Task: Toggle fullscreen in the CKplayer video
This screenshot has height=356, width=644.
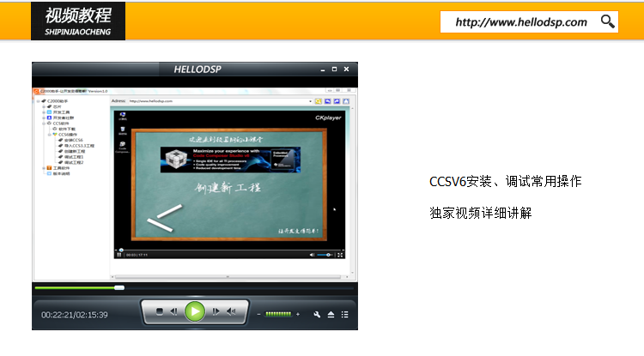Action: click(x=340, y=255)
